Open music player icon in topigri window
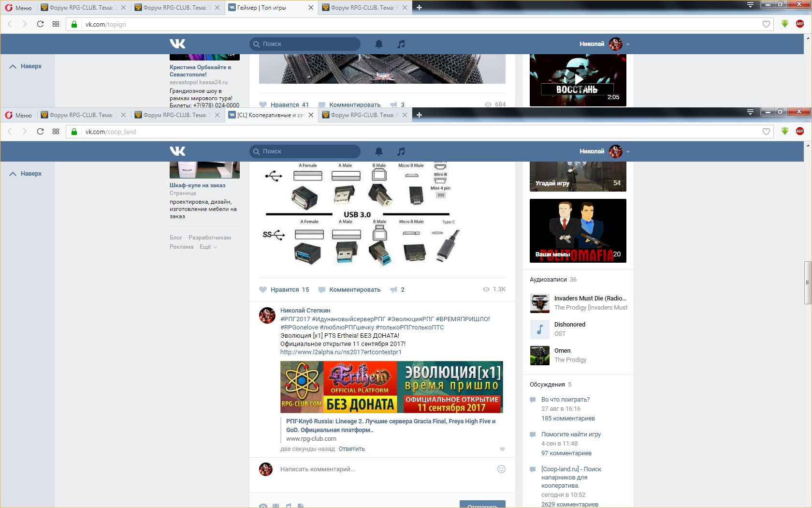This screenshot has width=812, height=508. (x=401, y=44)
